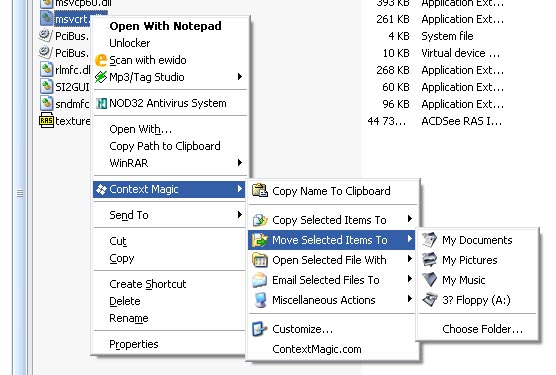The height and width of the screenshot is (375, 556).
Task: Click the Miscellaneous Actions icon
Action: coord(260,300)
